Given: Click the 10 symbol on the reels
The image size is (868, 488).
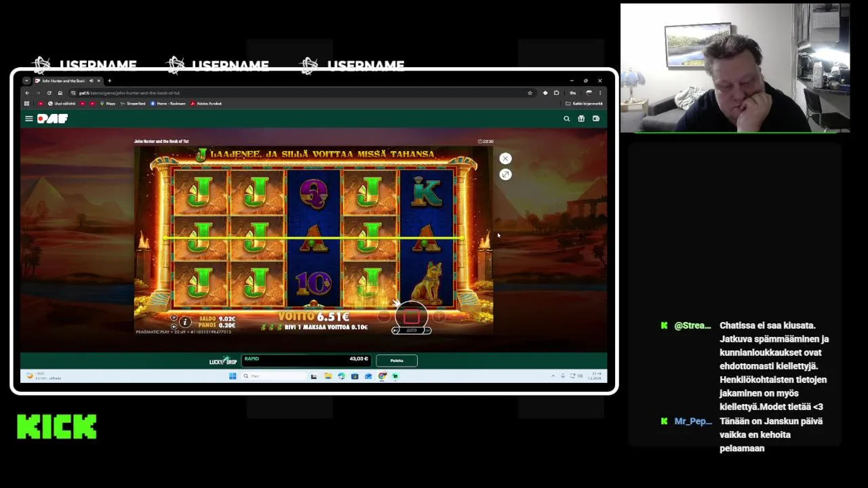Looking at the screenshot, I should (x=313, y=283).
